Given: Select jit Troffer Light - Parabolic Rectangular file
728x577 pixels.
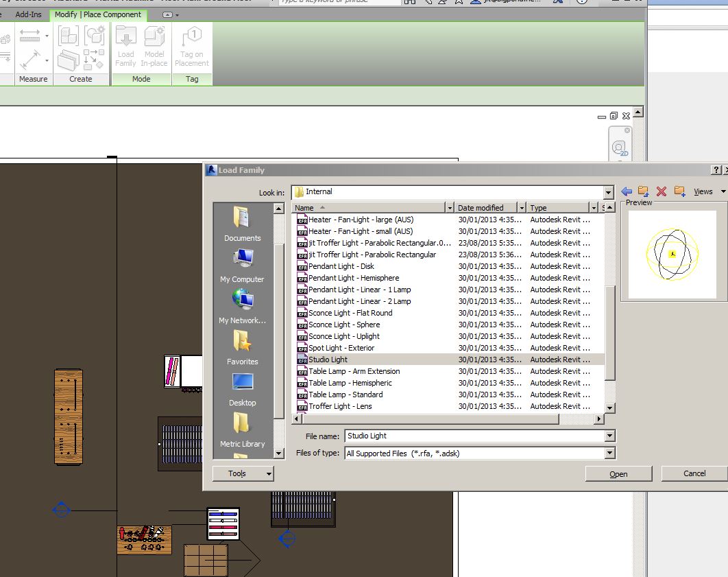Looking at the screenshot, I should pos(372,254).
